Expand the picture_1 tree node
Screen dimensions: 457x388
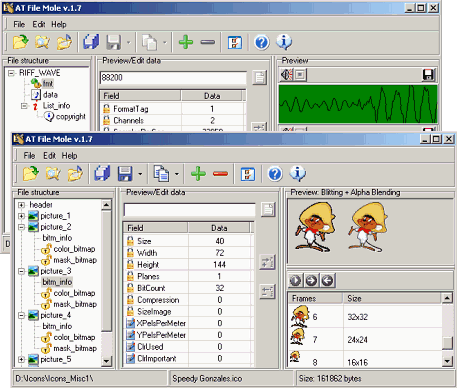click(x=21, y=216)
